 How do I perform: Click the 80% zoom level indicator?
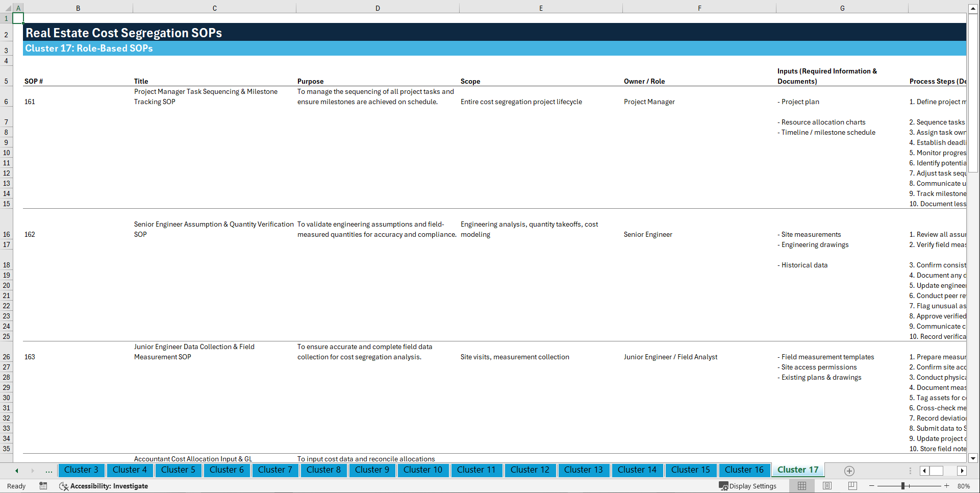pyautogui.click(x=964, y=486)
